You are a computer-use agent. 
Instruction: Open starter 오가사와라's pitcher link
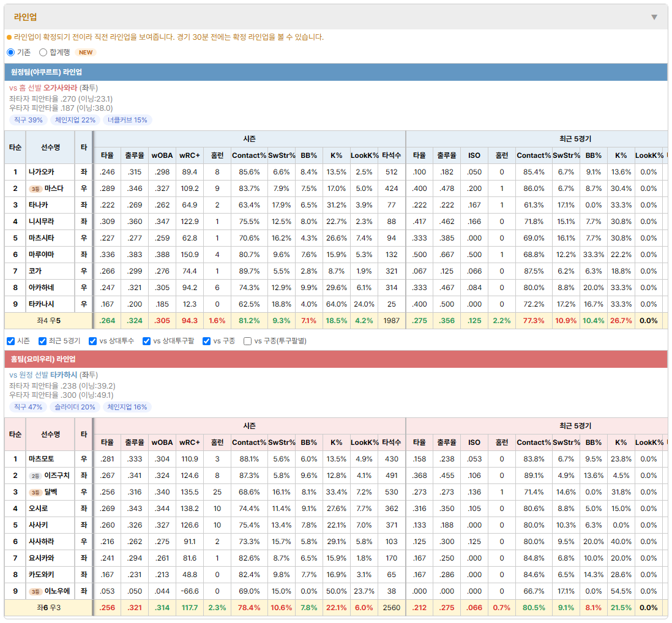pos(61,88)
